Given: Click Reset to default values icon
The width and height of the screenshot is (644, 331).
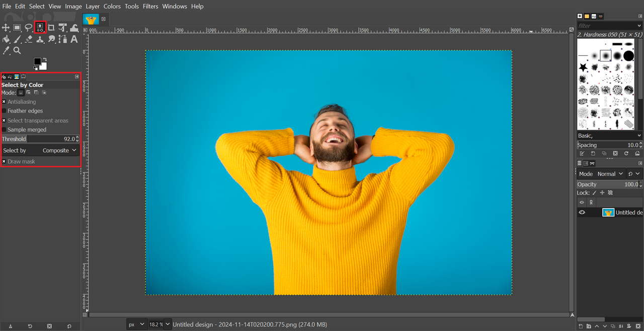Looking at the screenshot, I should [x=69, y=326].
